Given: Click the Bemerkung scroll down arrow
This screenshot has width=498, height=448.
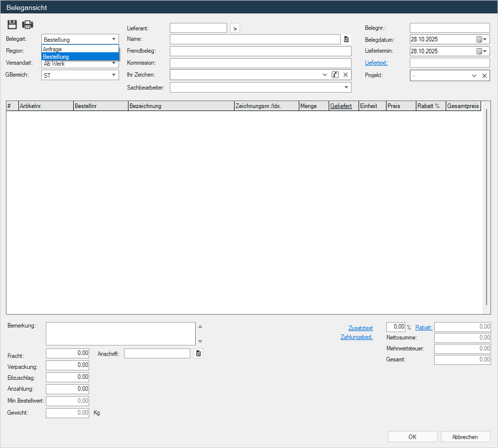Looking at the screenshot, I should pyautogui.click(x=200, y=341).
